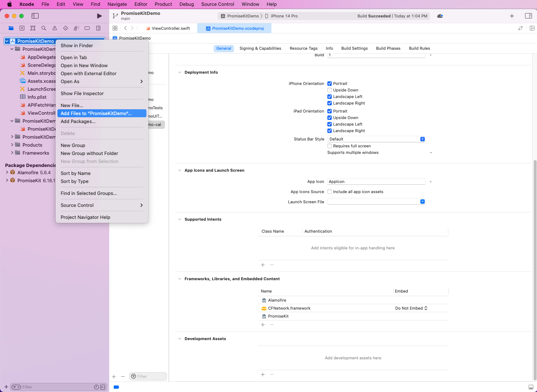This screenshot has height=392, width=537.
Task: Add a new target with plus button
Action: point(114,377)
